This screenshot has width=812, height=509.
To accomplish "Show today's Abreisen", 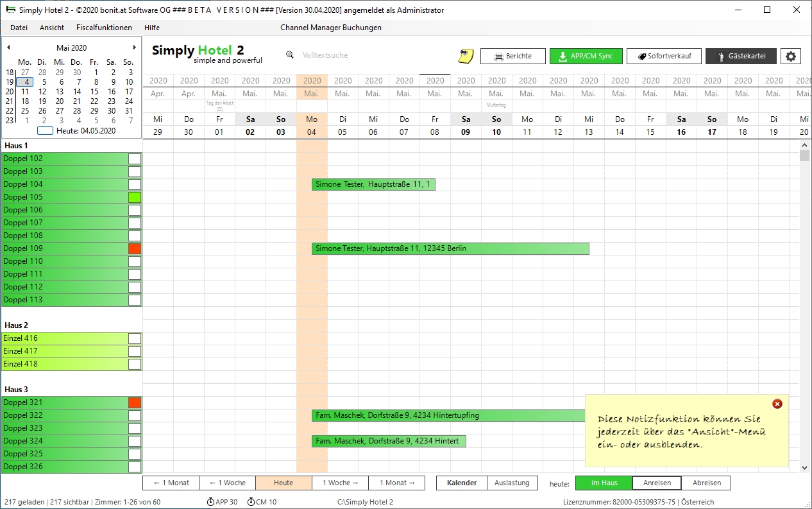I will [707, 483].
